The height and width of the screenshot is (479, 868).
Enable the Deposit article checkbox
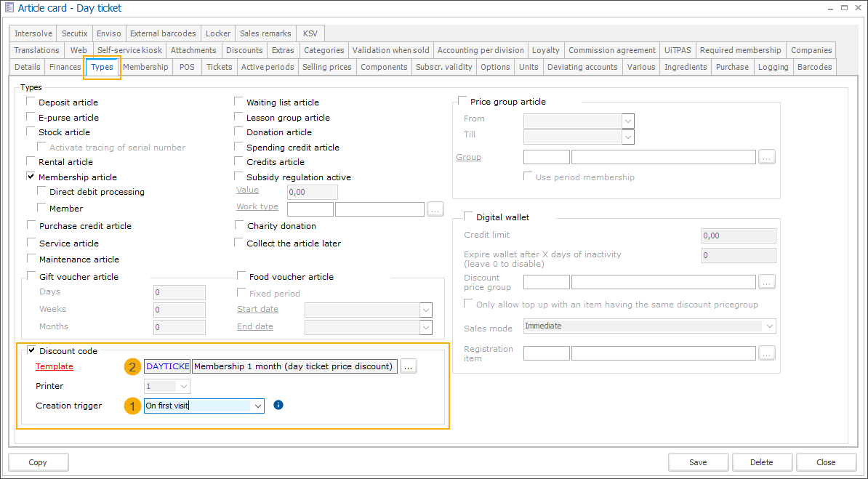coord(31,102)
